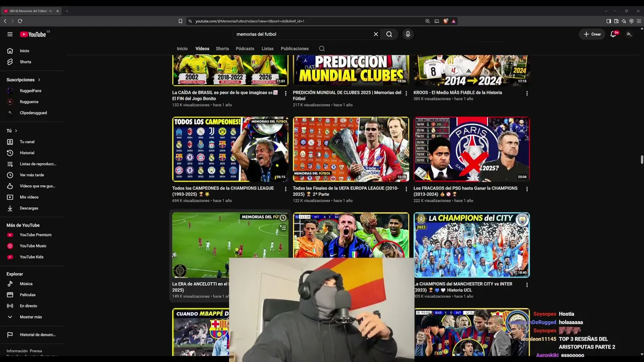Open the Prensa footer link
Image resolution: width=644 pixels, height=362 pixels.
click(x=36, y=351)
